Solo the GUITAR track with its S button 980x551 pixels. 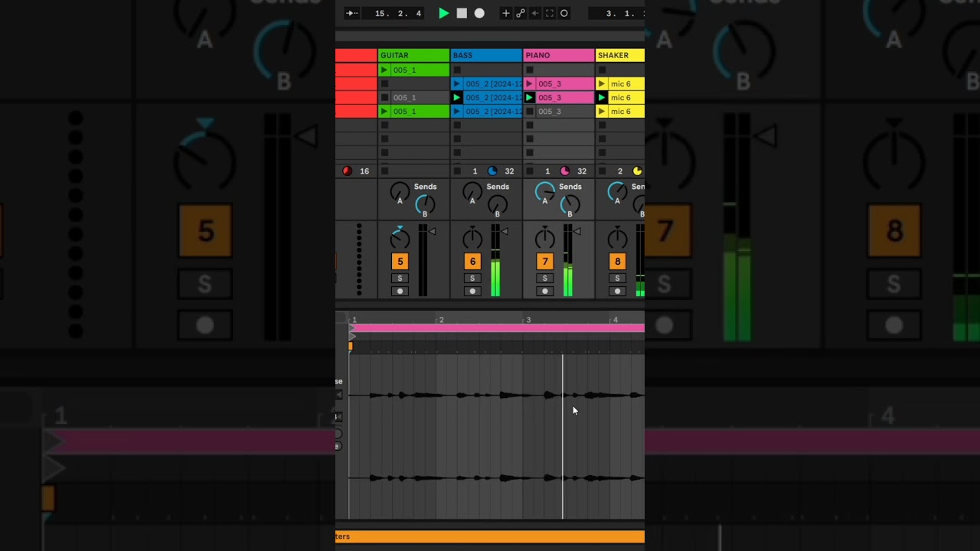click(400, 278)
